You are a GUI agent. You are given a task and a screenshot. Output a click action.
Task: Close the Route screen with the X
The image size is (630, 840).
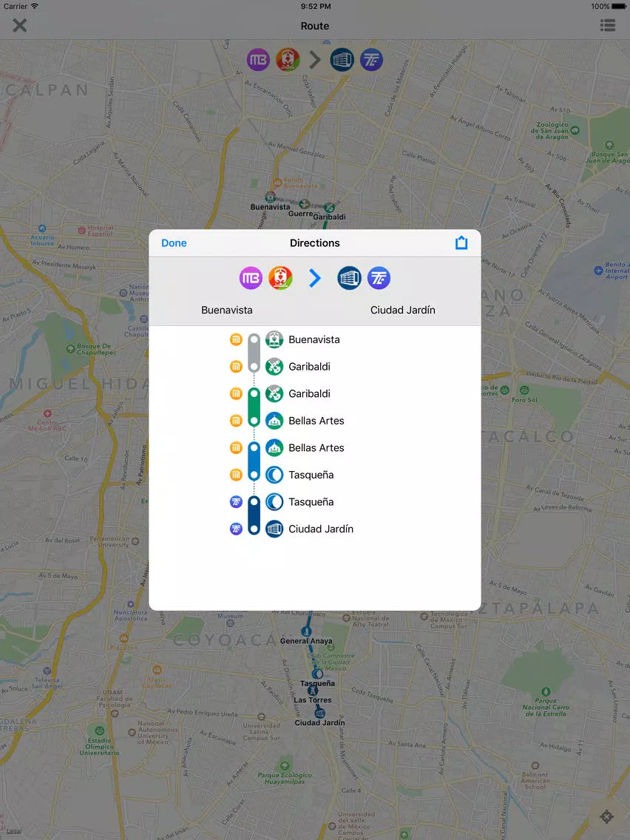pos(20,25)
